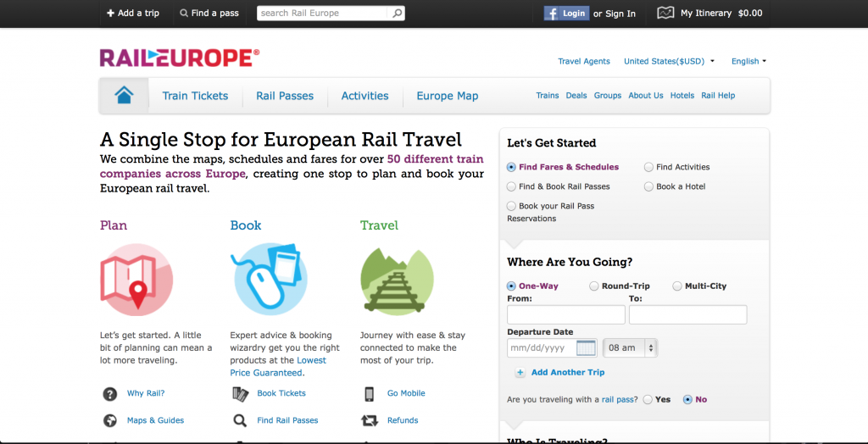The image size is (868, 444).
Task: Click the arrows icon beside Refunds
Action: pos(370,421)
